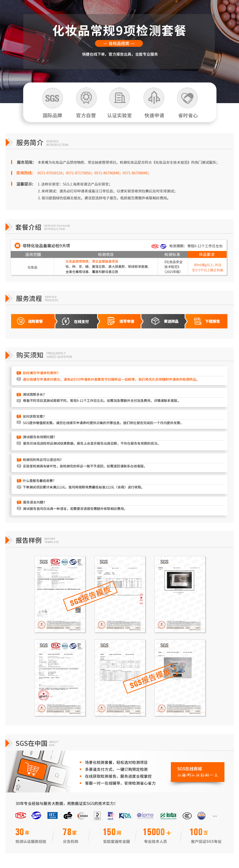Click the box icon on 寄送样品 step
Viewport: 239px width, 868px height.
pos(155,321)
